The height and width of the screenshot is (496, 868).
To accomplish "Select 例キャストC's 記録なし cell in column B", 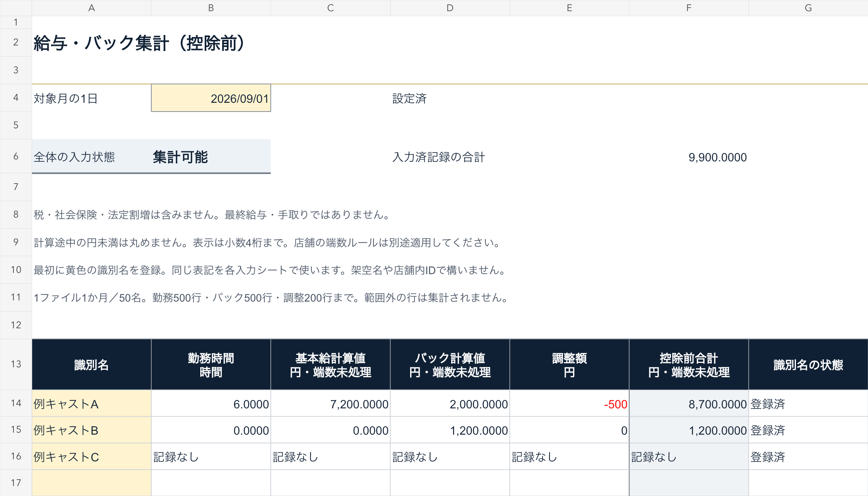I will click(x=211, y=457).
